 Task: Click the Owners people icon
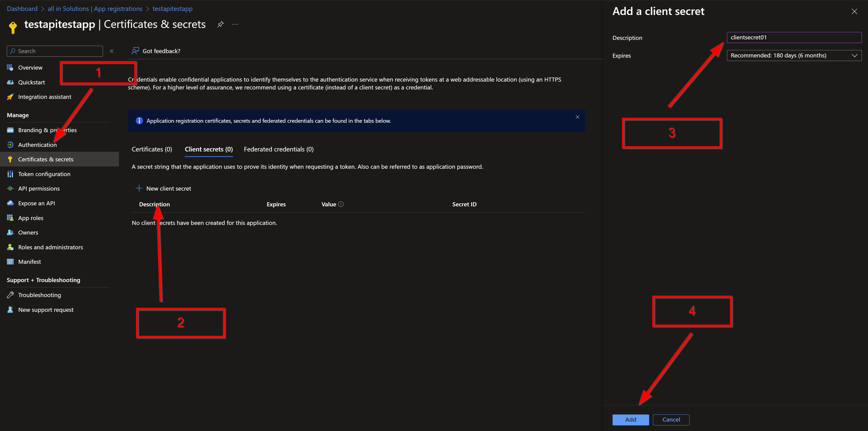click(10, 233)
